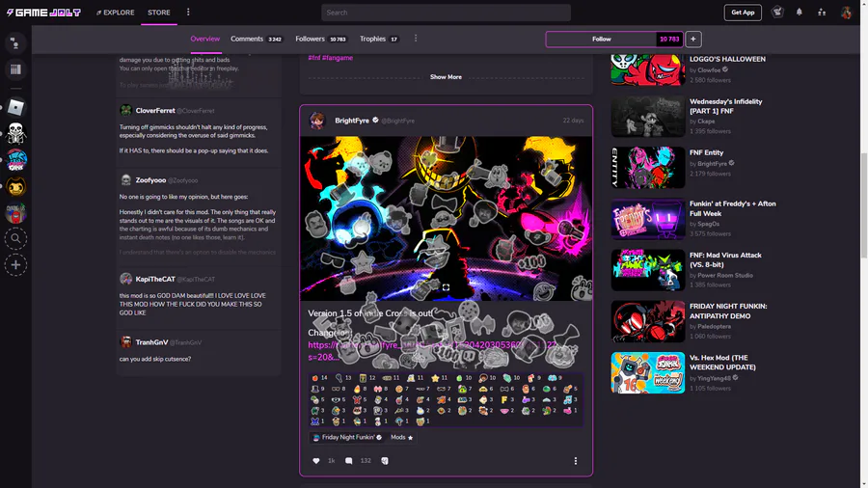Open the friend requests icon in top bar
The image size is (868, 488).
[x=822, y=13]
